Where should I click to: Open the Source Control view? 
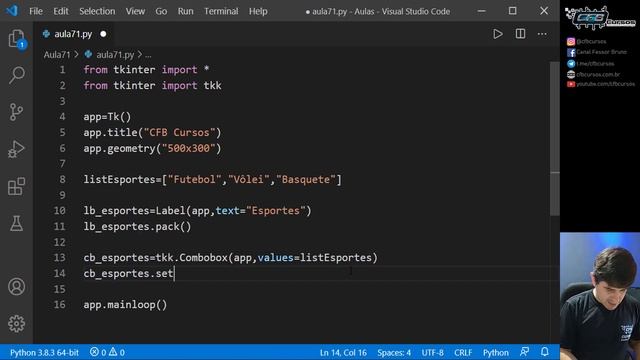tap(17, 112)
